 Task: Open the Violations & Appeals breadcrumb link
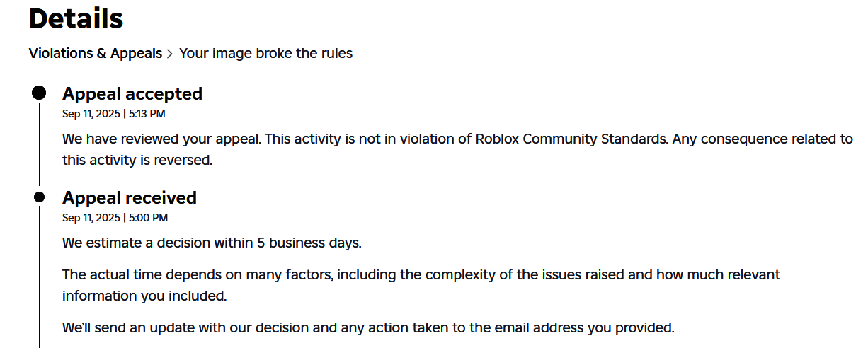[x=96, y=53]
